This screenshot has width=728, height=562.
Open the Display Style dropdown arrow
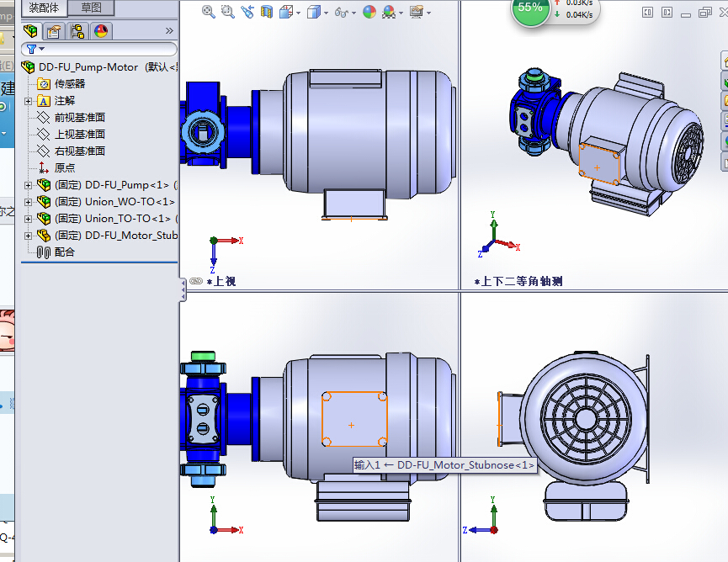pyautogui.click(x=326, y=13)
